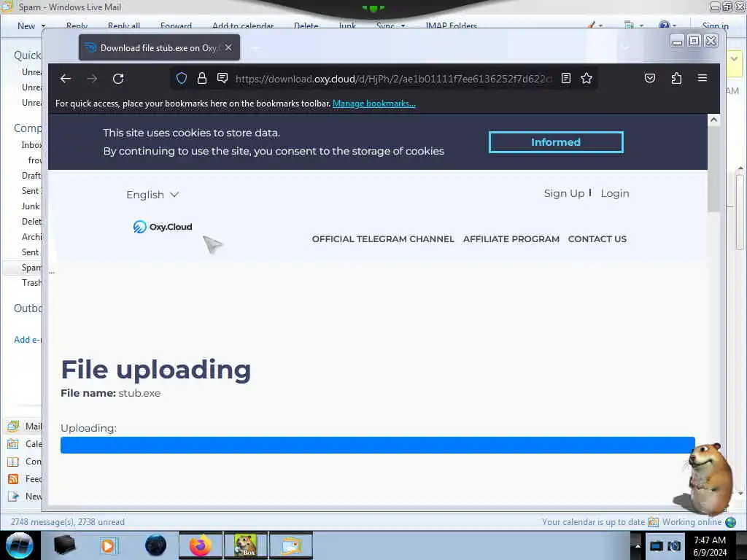Select Drafts folder in Live Mail
The image size is (747, 560).
point(31,175)
